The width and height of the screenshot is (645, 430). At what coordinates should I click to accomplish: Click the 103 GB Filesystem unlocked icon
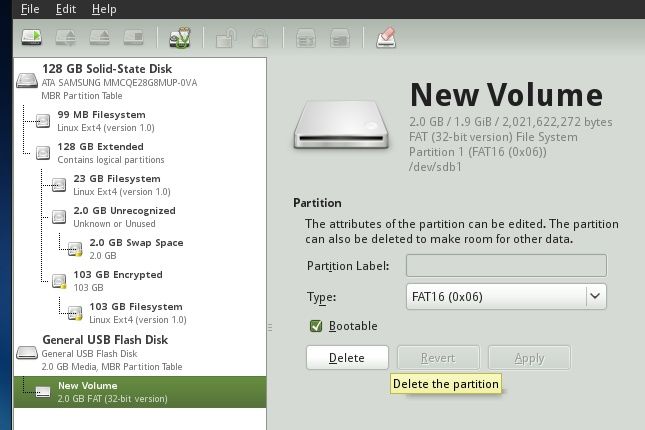[75, 313]
